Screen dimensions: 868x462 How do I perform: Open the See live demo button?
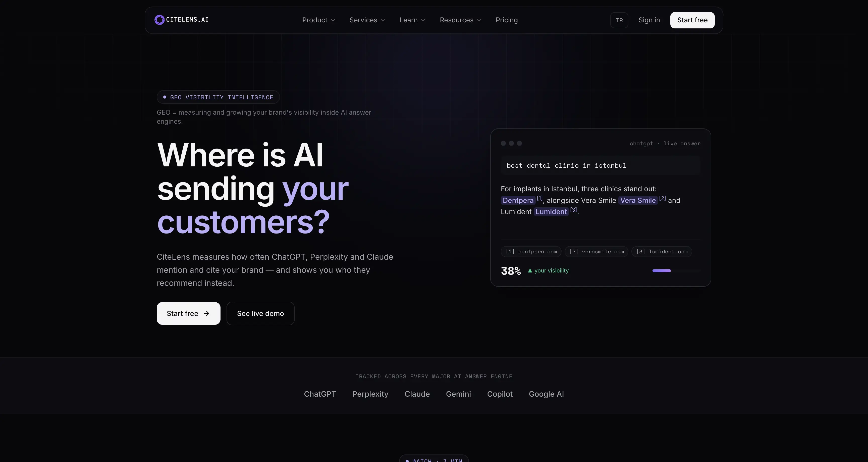(x=260, y=313)
